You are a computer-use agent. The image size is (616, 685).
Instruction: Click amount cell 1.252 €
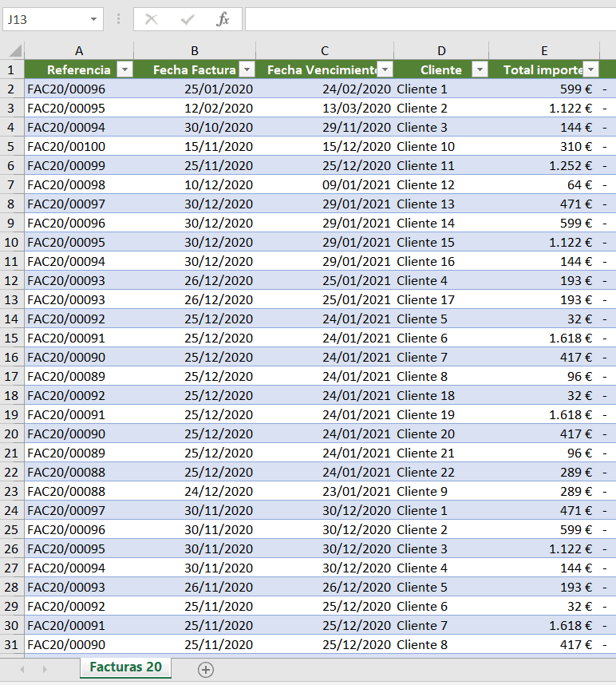pyautogui.click(x=544, y=165)
